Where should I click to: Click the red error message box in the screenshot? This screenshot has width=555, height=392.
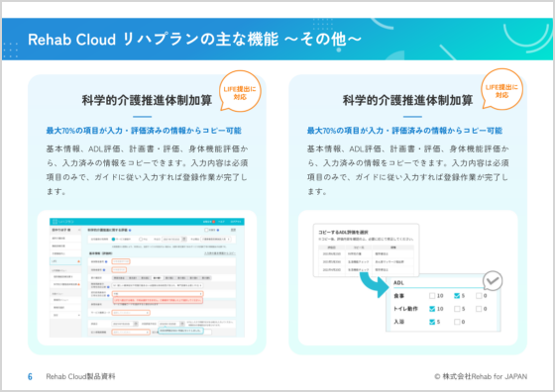coord(158,300)
